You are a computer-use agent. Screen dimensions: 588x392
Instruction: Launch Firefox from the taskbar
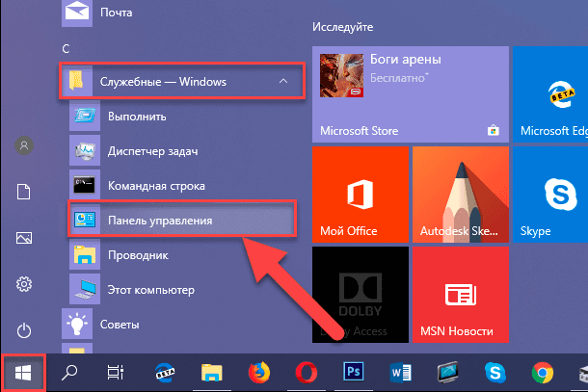click(259, 373)
